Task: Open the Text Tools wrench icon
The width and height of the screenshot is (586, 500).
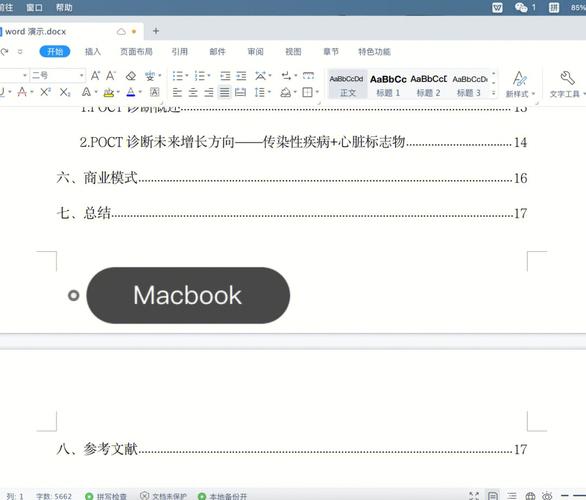Action: click(567, 78)
